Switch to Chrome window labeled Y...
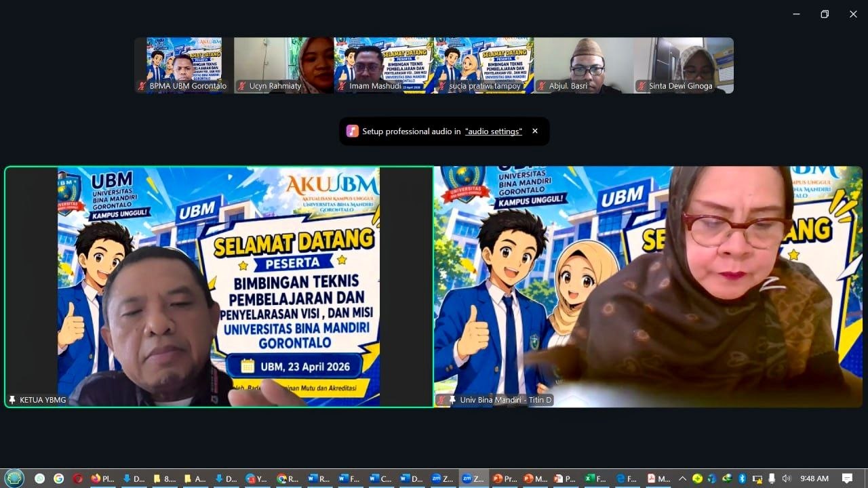The width and height of the screenshot is (868, 488). pyautogui.click(x=257, y=479)
